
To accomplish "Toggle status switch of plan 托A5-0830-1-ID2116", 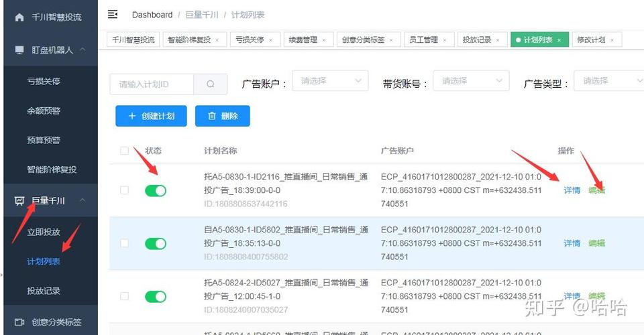I will [x=156, y=191].
